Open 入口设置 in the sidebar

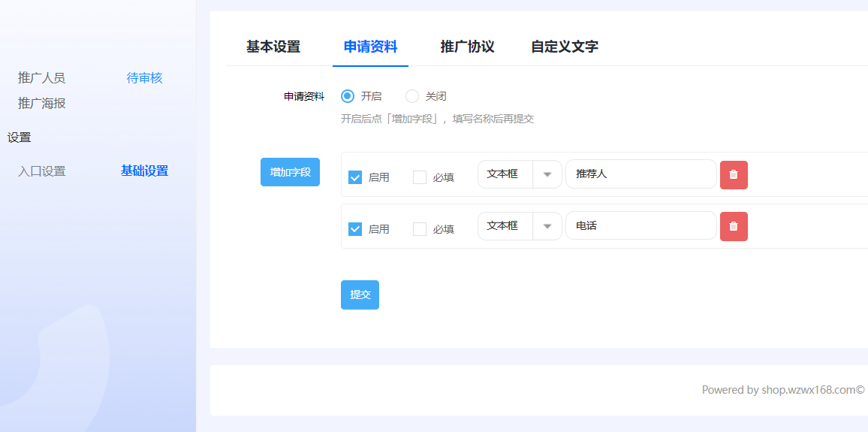(41, 171)
